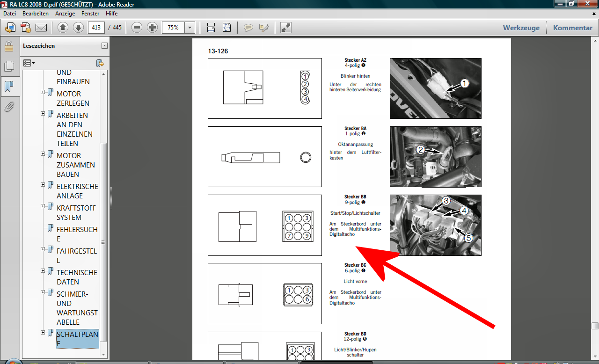The image size is (599, 364).
Task: Expand the ELEKTRISCHE ANLAGE bookmark
Action: pyautogui.click(x=43, y=185)
